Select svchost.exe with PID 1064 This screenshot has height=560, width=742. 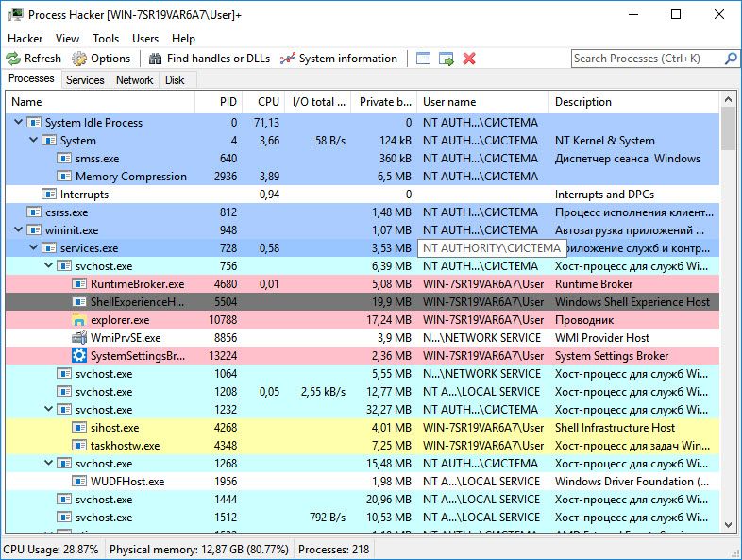[363, 374]
